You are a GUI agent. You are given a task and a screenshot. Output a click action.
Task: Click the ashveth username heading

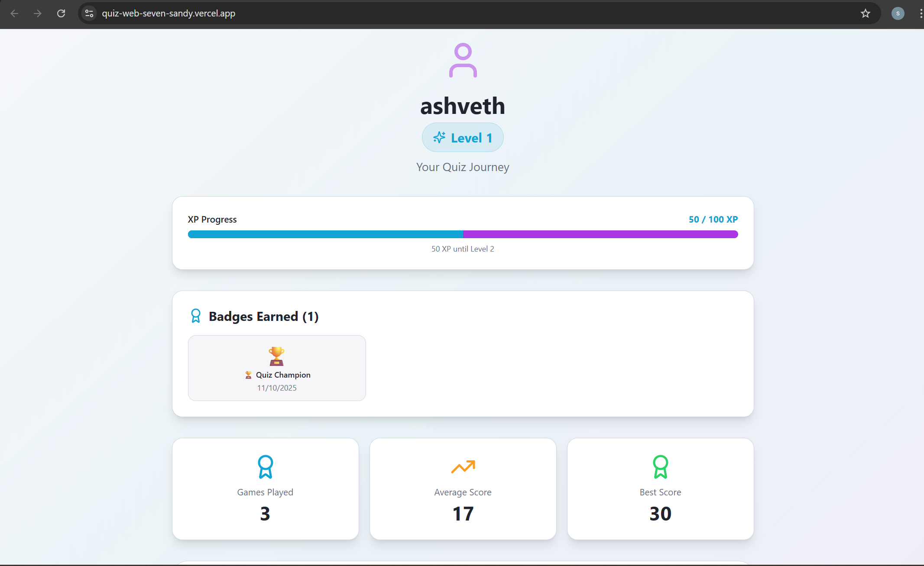point(463,106)
